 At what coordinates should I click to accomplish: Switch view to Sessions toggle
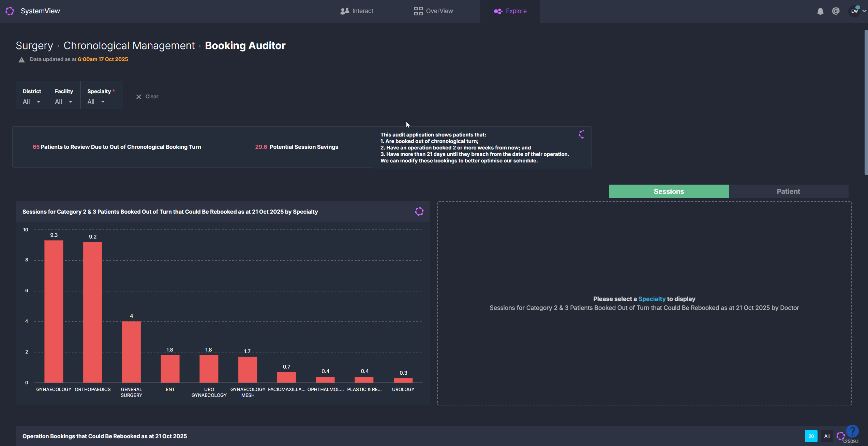[x=669, y=191]
